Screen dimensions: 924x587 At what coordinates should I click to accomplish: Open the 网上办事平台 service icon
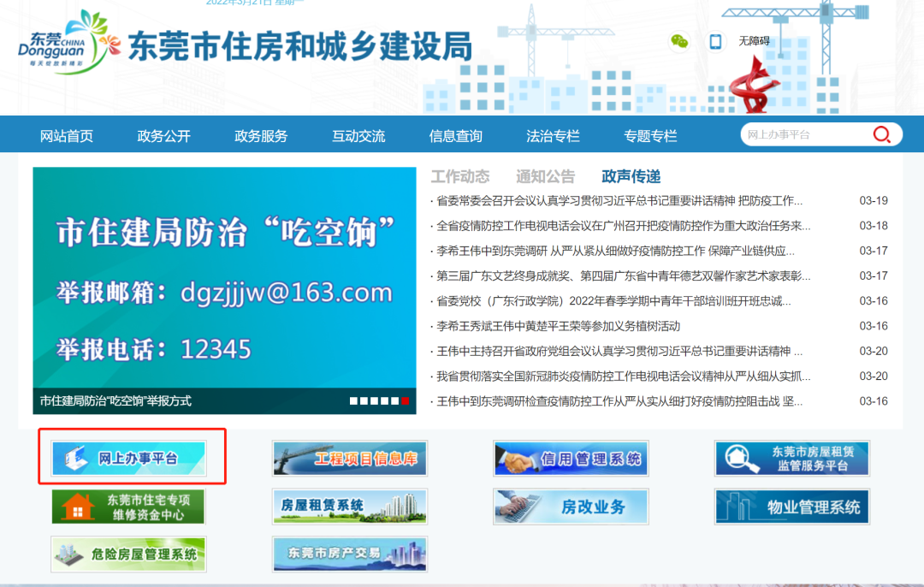click(x=128, y=457)
